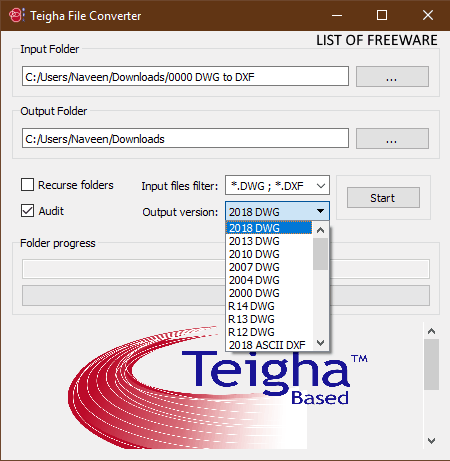The height and width of the screenshot is (461, 450).
Task: Pick R13 DWG from the list
Action: click(269, 319)
